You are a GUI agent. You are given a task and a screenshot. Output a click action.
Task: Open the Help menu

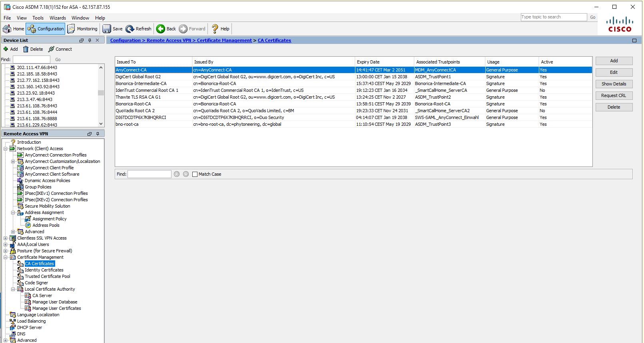(100, 18)
